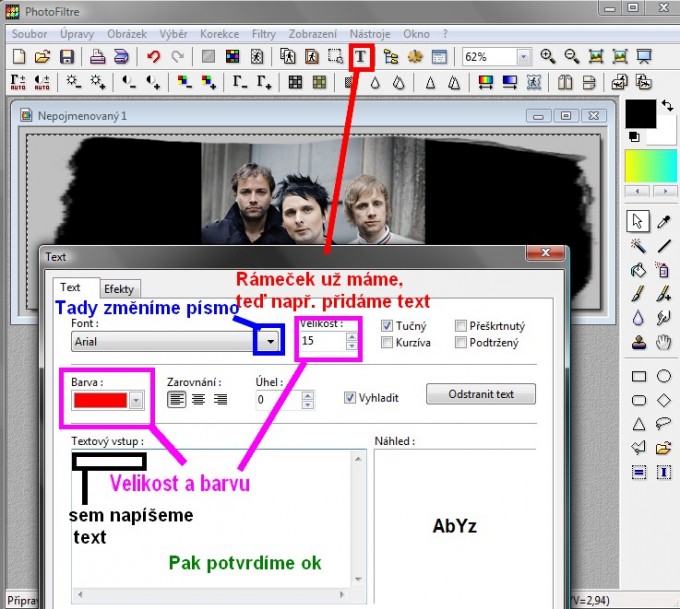Enable the Kurzíva checkbox
This screenshot has height=609, width=680.
(387, 343)
